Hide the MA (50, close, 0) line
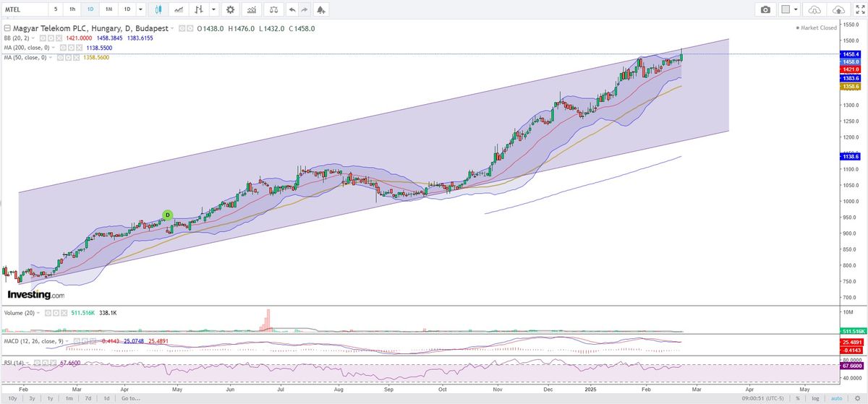The width and height of the screenshot is (868, 404). (60, 57)
